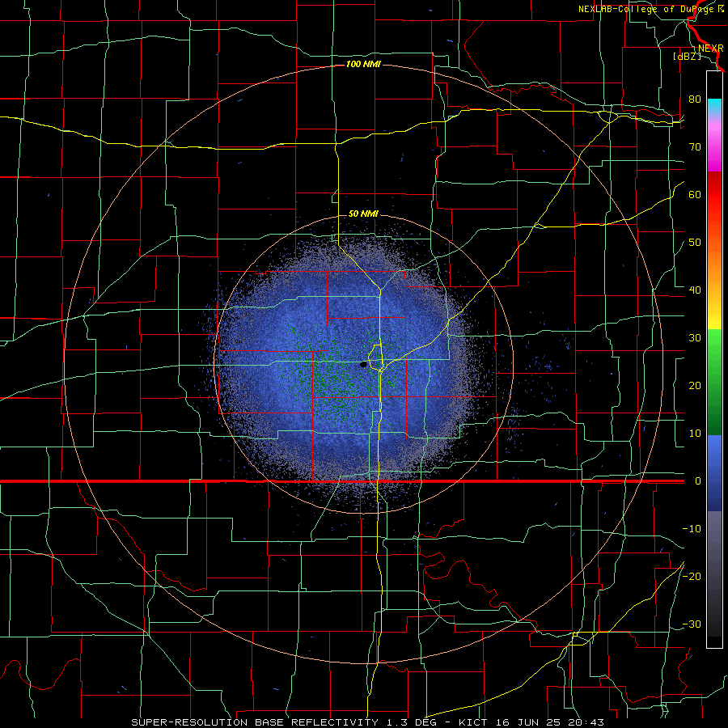Click the 60 value on dBZ scale

[x=695, y=194]
